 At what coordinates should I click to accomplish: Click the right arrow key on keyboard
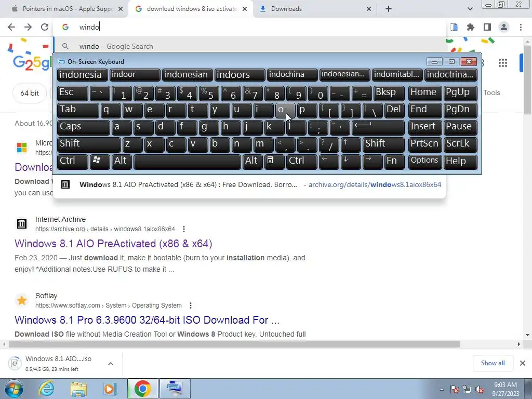coord(373,162)
